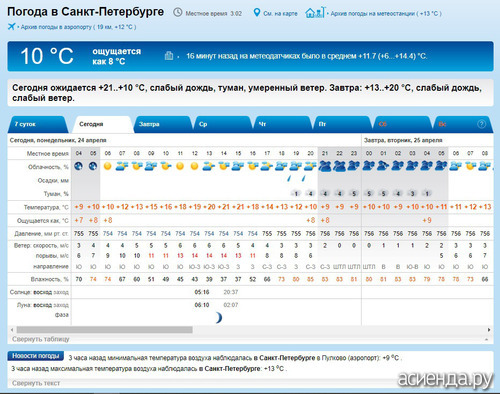Click the weather station house icon

(x=315, y=12)
